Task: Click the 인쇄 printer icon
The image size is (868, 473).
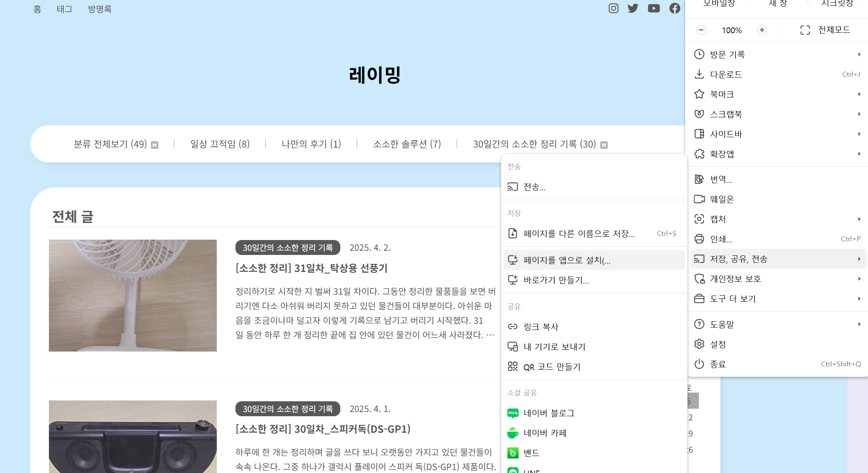Action: (x=699, y=239)
